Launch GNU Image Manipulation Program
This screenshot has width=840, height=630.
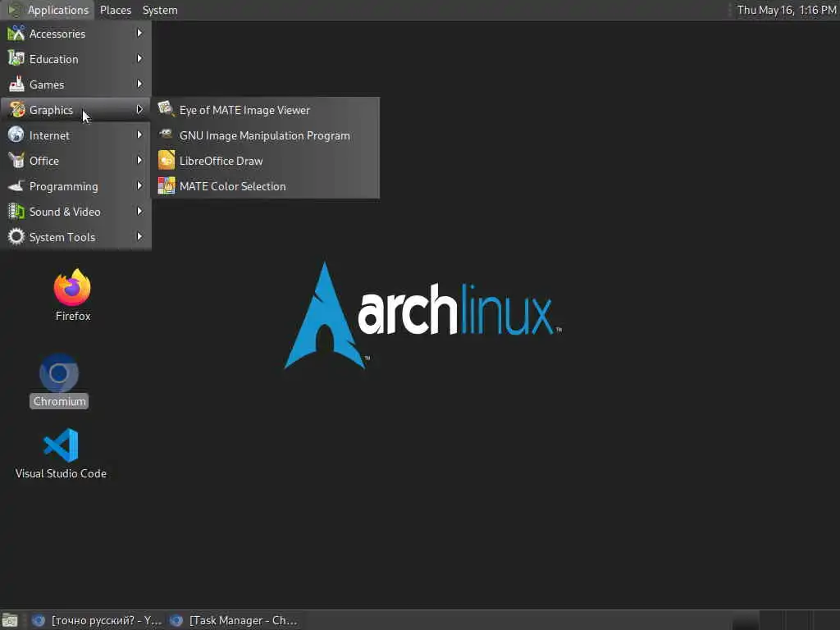266,135
